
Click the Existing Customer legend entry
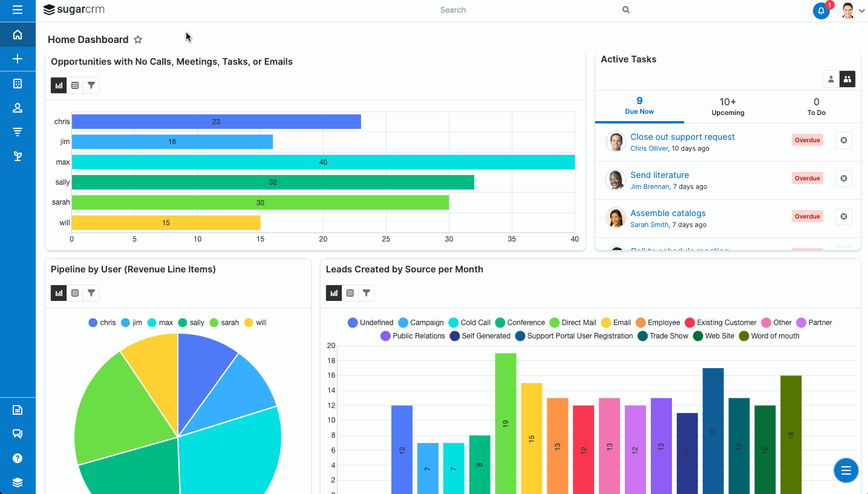click(x=720, y=323)
